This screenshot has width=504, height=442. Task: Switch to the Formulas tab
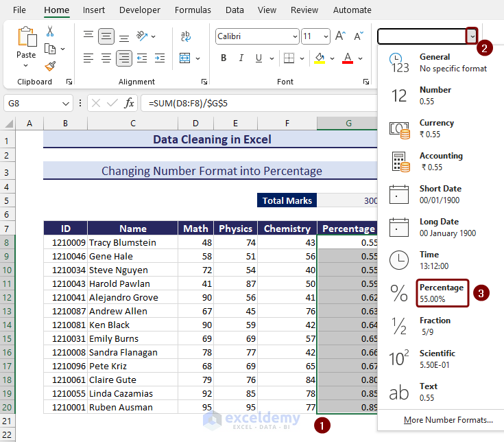point(193,10)
